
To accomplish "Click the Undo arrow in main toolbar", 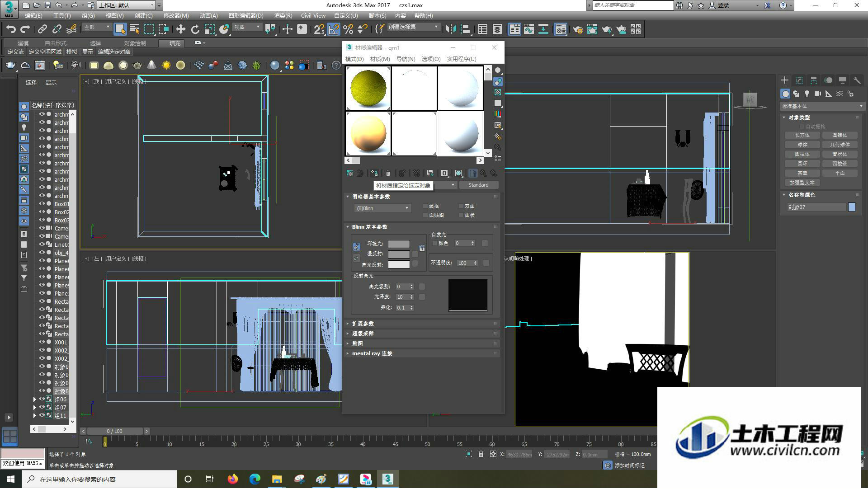I will 11,29.
